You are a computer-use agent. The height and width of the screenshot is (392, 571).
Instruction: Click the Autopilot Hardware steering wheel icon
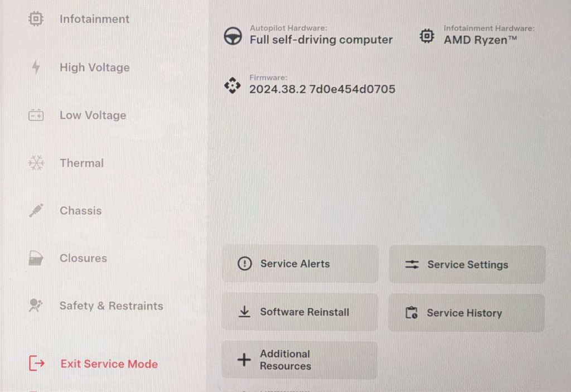point(233,36)
